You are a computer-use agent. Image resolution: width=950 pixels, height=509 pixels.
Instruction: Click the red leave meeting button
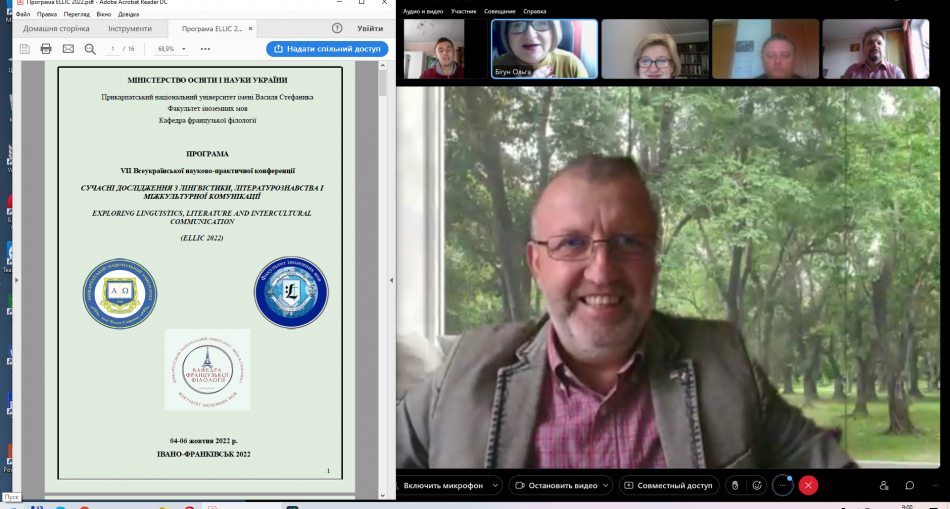pos(808,485)
